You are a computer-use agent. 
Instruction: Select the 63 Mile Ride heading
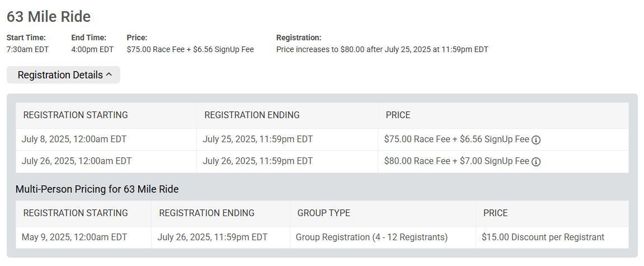[49, 16]
